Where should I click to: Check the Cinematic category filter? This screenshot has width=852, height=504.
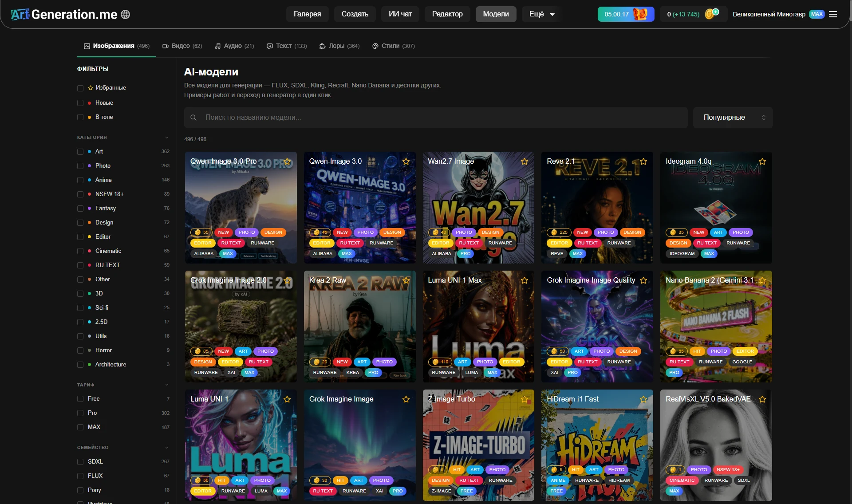tap(80, 251)
